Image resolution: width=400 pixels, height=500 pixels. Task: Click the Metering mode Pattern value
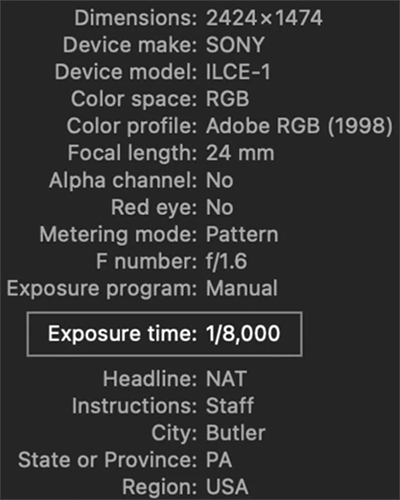pos(242,234)
